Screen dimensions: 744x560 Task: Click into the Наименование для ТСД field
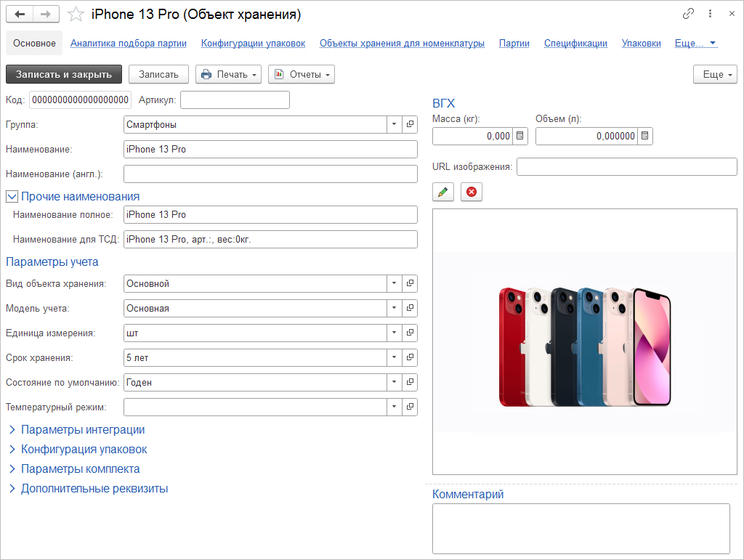[270, 240]
